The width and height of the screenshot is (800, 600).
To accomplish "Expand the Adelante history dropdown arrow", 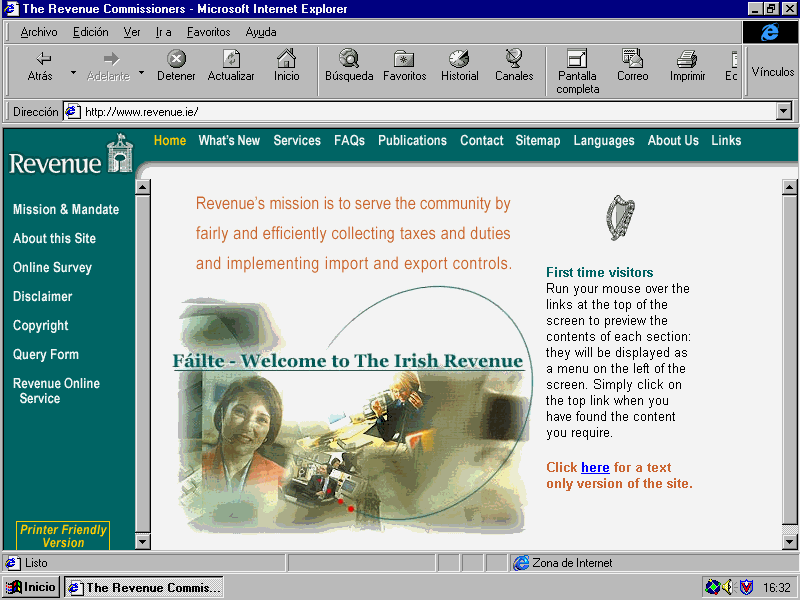I will 141,72.
